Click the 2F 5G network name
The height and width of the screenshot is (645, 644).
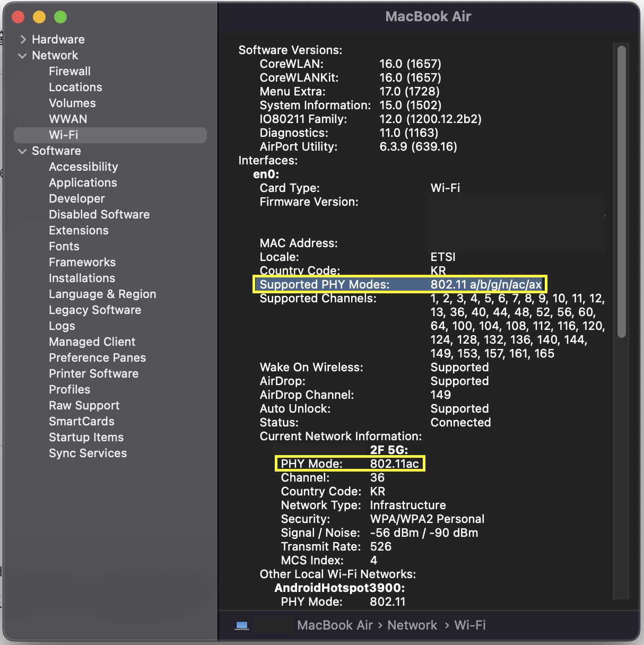[389, 450]
